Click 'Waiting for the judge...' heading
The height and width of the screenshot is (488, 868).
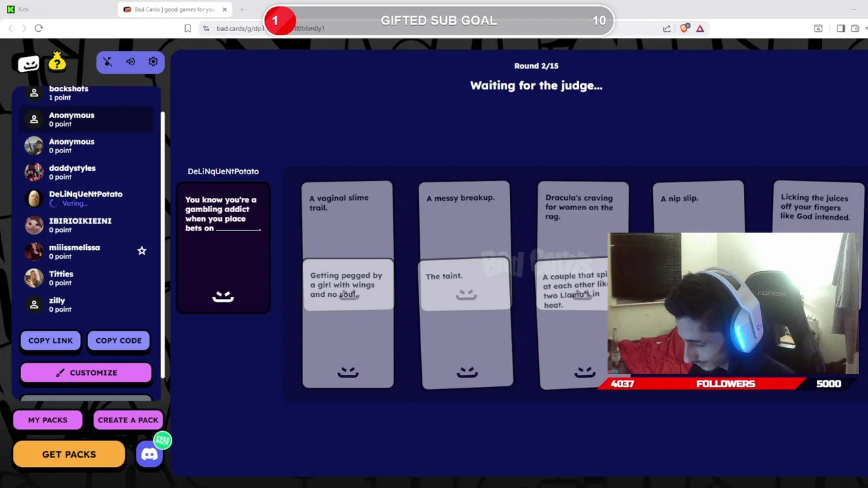point(536,85)
